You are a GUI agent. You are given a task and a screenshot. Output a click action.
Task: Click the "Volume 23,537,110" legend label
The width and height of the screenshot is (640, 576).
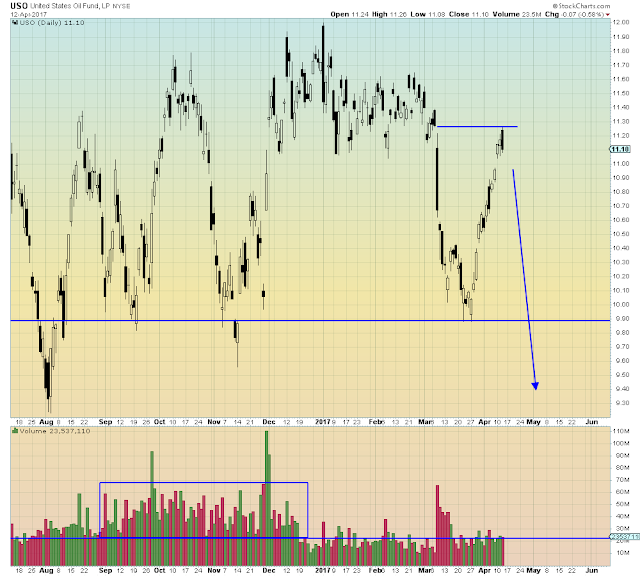point(55,431)
